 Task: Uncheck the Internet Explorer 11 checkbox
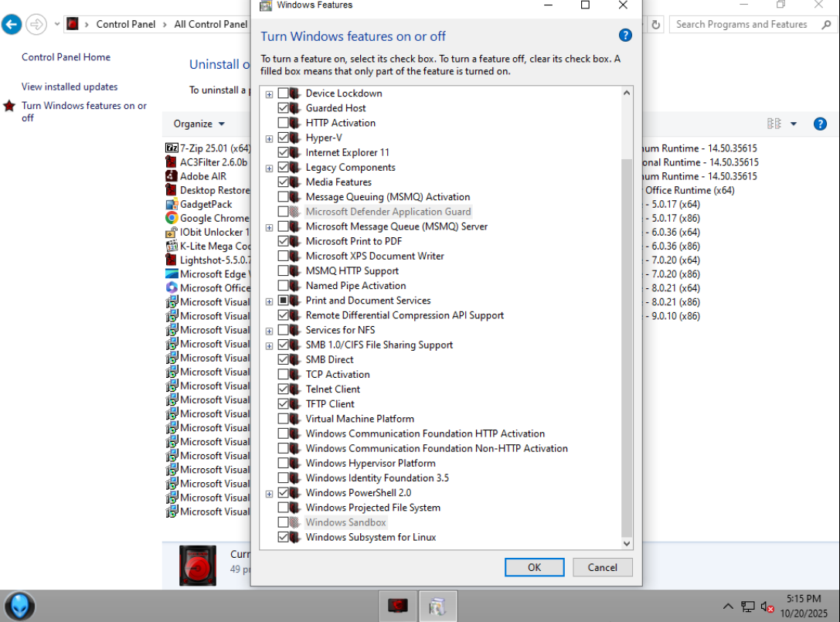tap(284, 152)
